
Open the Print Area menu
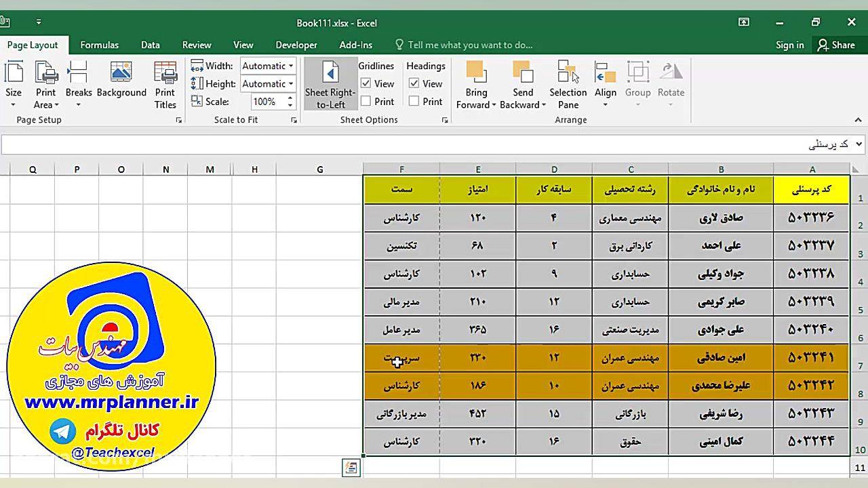tap(46, 85)
